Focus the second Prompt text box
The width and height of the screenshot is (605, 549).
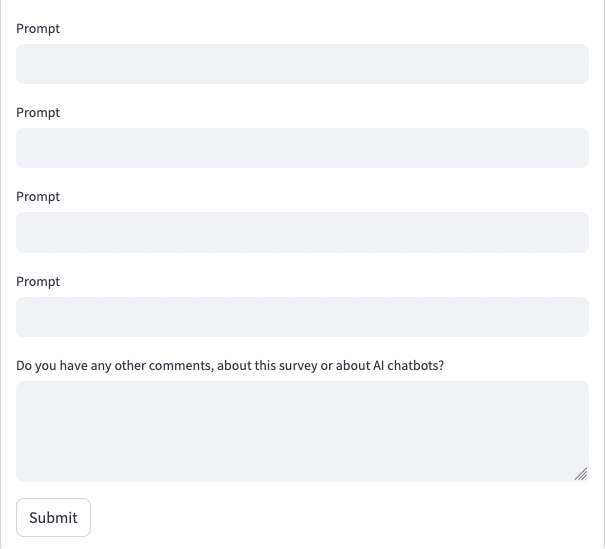click(x=302, y=148)
